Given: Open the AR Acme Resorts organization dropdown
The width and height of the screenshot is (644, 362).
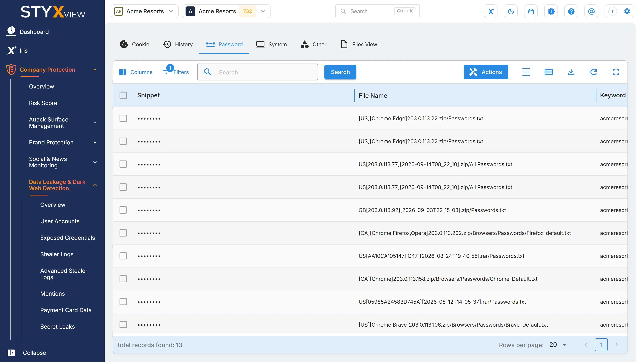Looking at the screenshot, I should point(144,11).
